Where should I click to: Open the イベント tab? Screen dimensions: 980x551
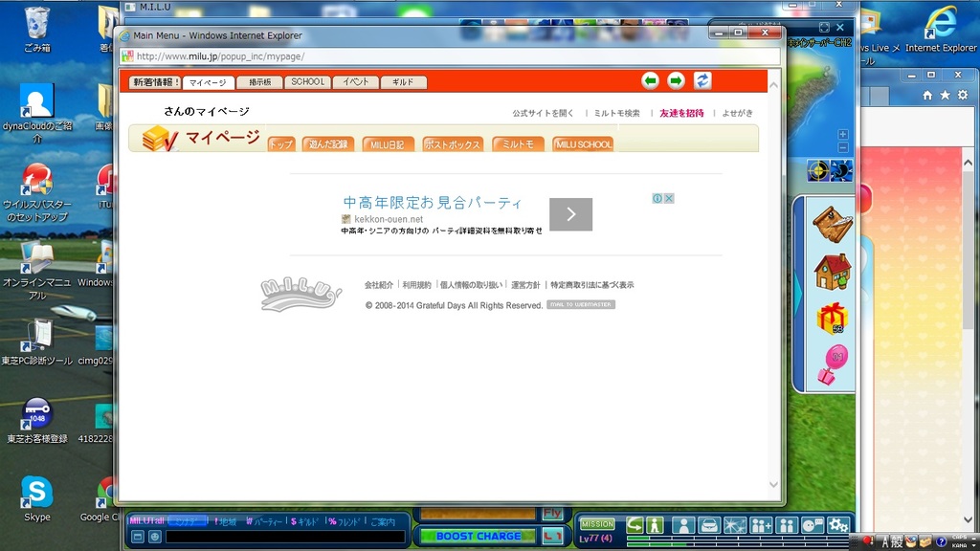pyautogui.click(x=356, y=82)
